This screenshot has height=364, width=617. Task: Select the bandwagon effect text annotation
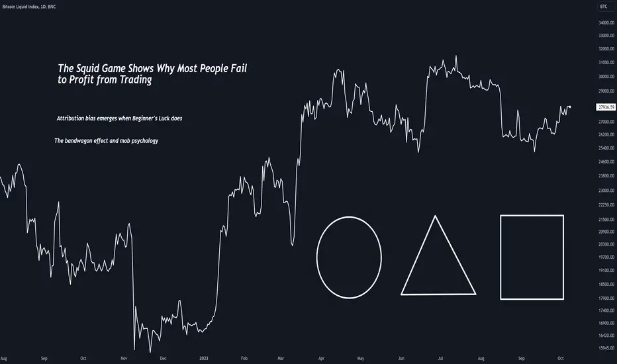tap(106, 140)
